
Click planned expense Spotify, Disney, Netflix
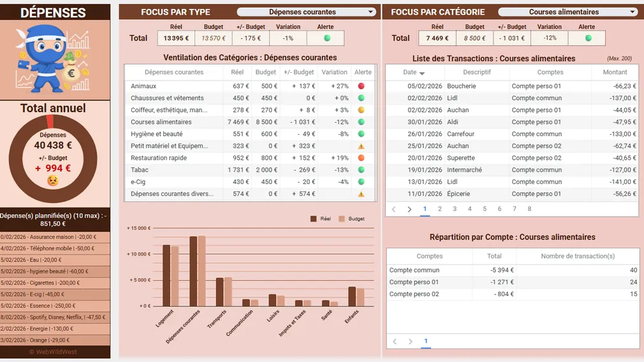[x=55, y=317]
